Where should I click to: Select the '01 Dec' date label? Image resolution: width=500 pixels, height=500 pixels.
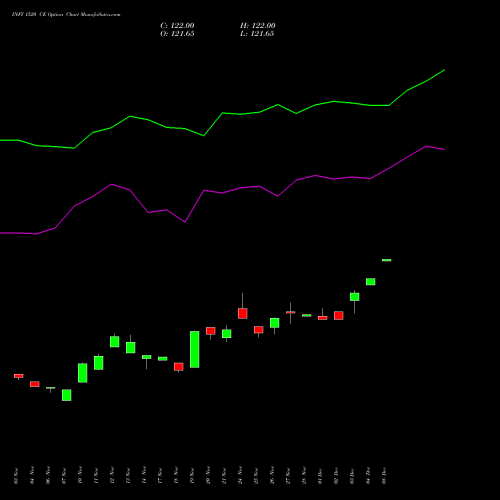pos(320,476)
